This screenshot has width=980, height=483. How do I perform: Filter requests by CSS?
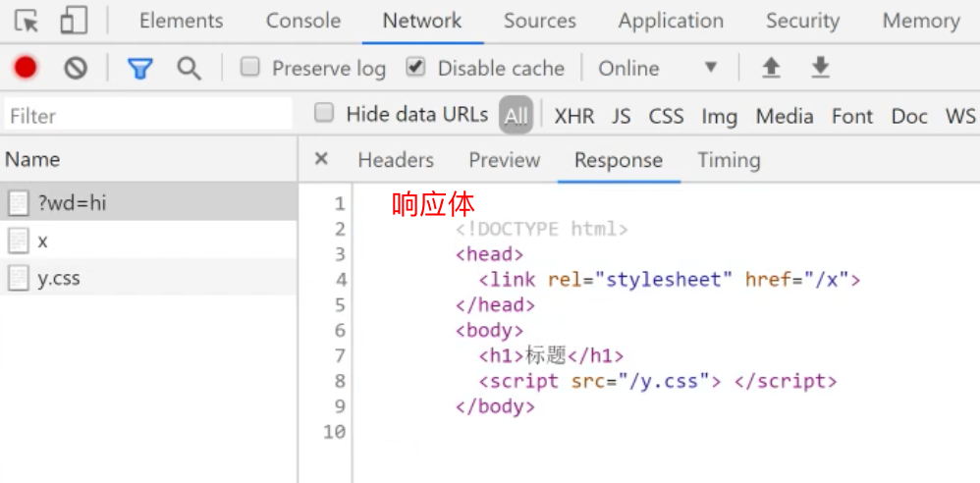click(666, 116)
